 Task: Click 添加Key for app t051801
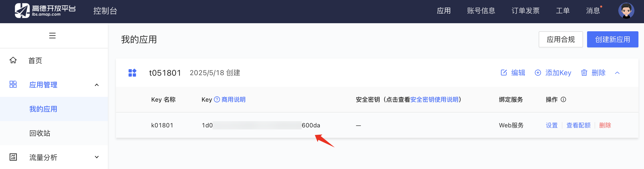click(553, 73)
